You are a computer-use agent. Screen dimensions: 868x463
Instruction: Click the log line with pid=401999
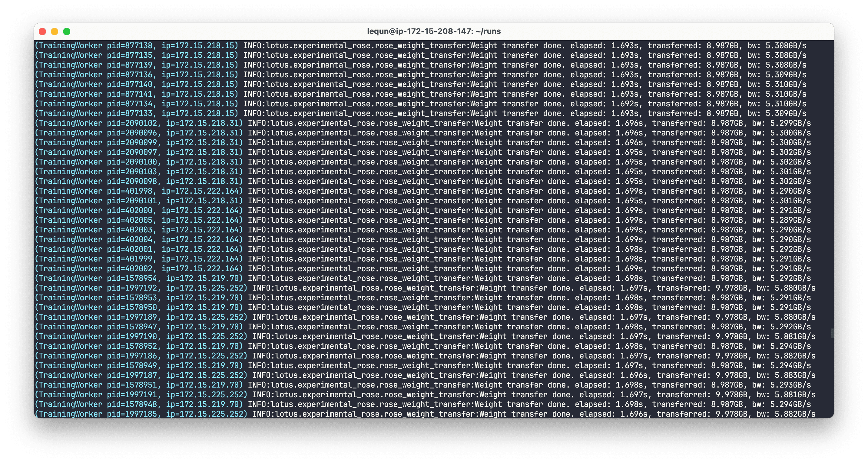(x=423, y=259)
